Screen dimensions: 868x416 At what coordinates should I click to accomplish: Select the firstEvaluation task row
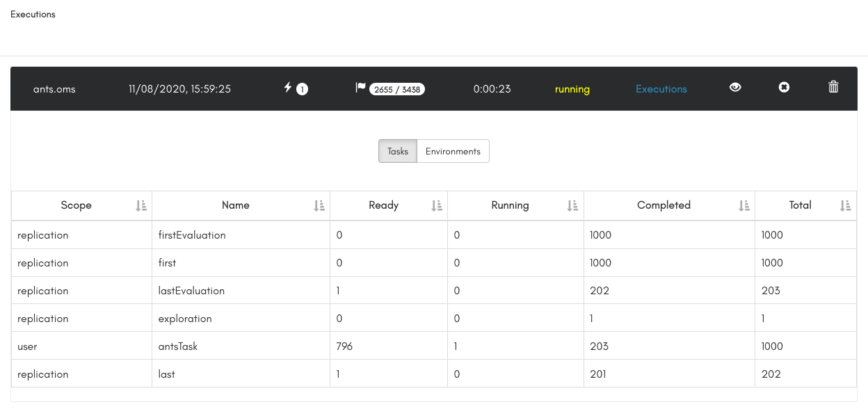coord(192,235)
